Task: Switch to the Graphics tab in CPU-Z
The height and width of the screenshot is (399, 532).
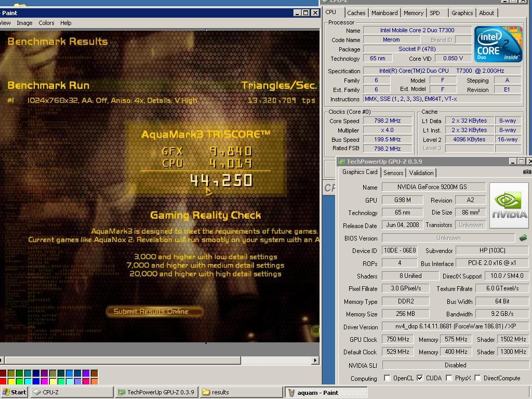Action: click(462, 13)
